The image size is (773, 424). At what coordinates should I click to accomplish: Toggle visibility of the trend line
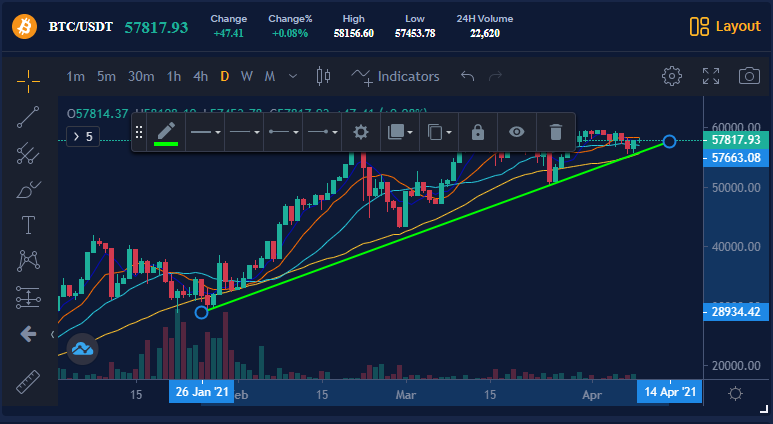click(517, 132)
